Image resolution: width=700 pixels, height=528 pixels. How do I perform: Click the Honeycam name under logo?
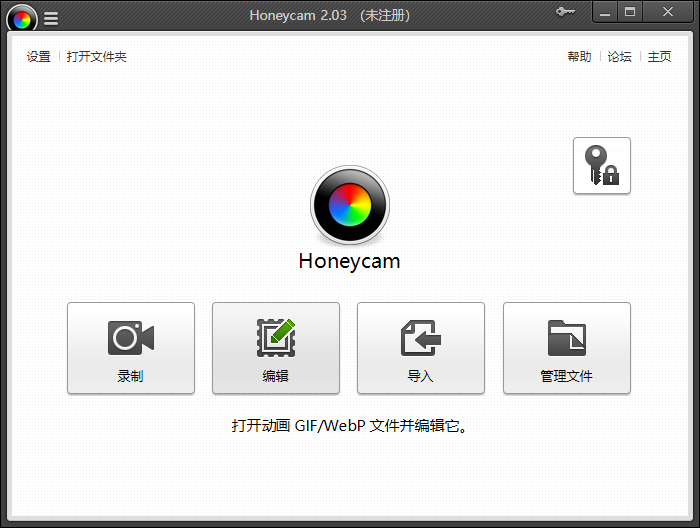350,262
